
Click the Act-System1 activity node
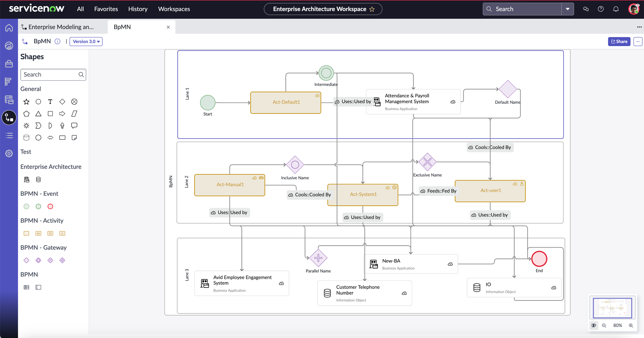coord(363,195)
